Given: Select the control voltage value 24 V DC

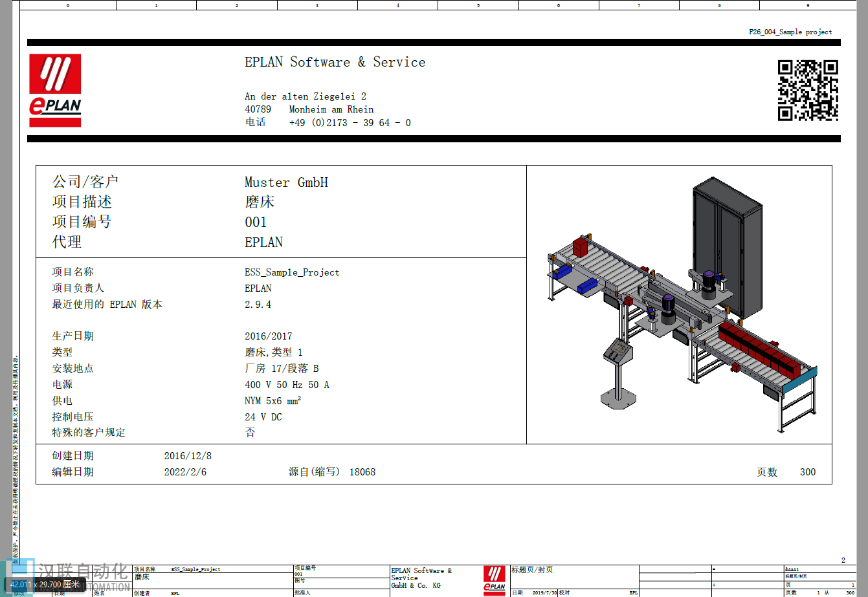Looking at the screenshot, I should [263, 417].
